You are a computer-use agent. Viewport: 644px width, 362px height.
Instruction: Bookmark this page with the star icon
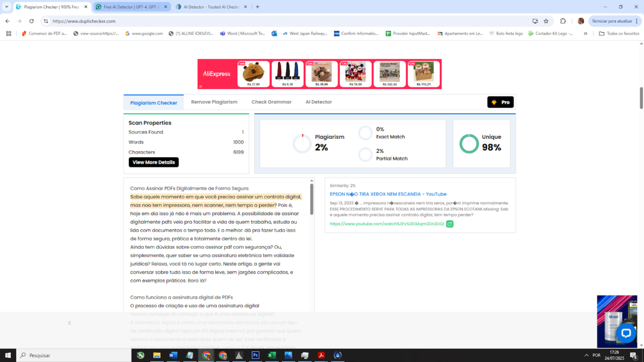click(546, 21)
